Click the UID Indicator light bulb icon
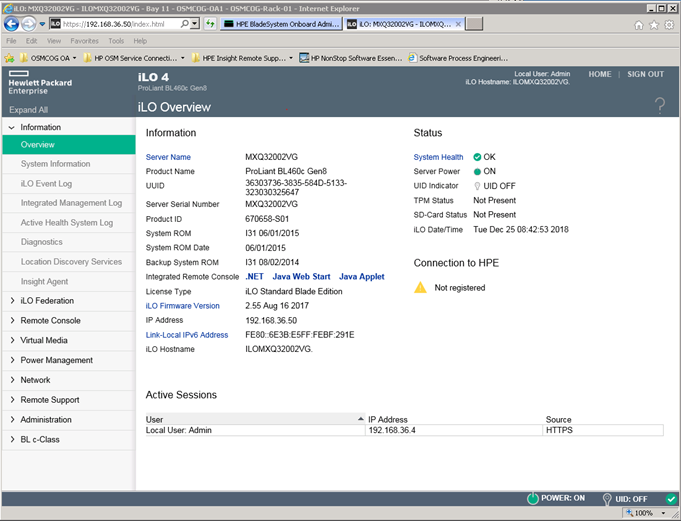Viewport: 681px width, 521px height. click(x=477, y=186)
